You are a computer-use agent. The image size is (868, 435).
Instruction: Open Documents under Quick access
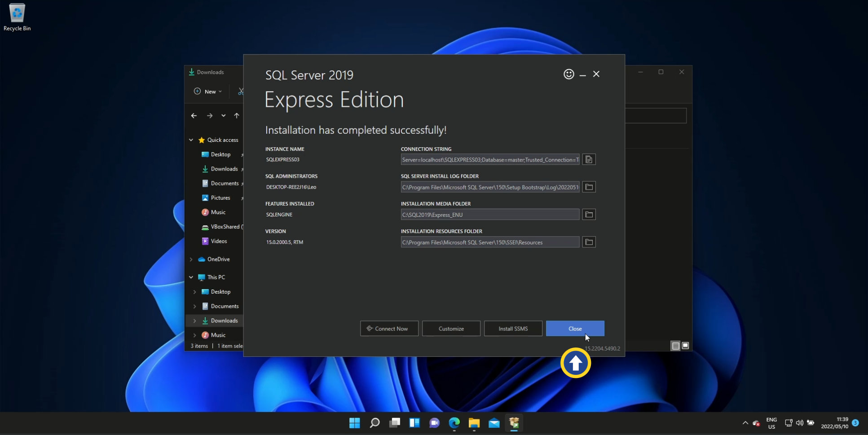(220, 183)
